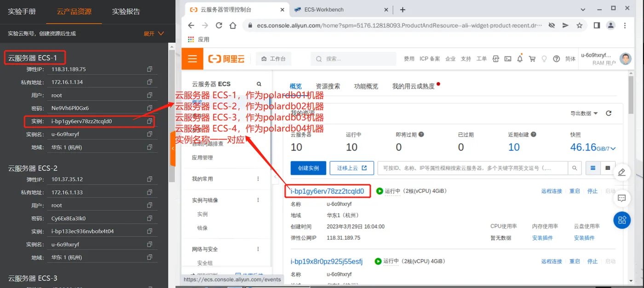Click 安装插件 under 内存使用率
The height and width of the screenshot is (288, 644).
point(542,238)
